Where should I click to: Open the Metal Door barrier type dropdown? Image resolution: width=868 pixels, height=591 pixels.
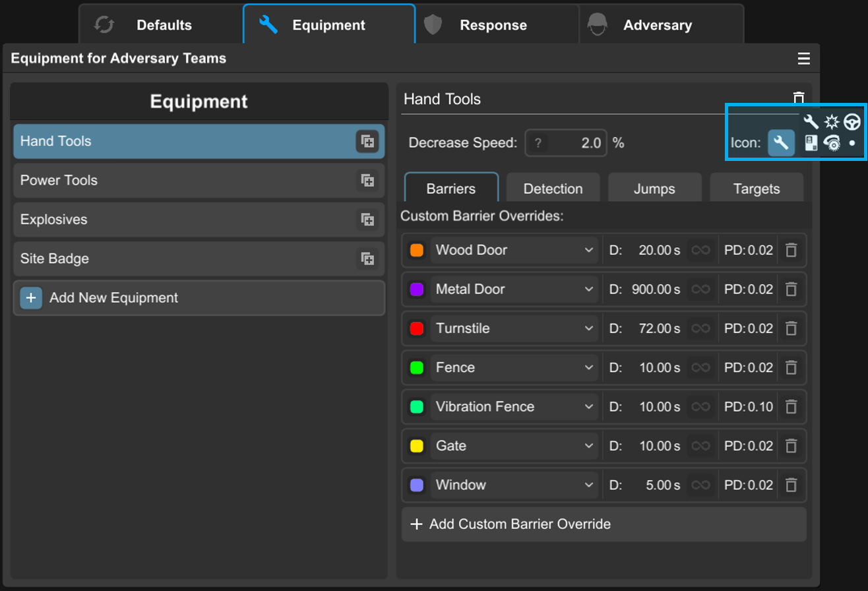pyautogui.click(x=514, y=289)
